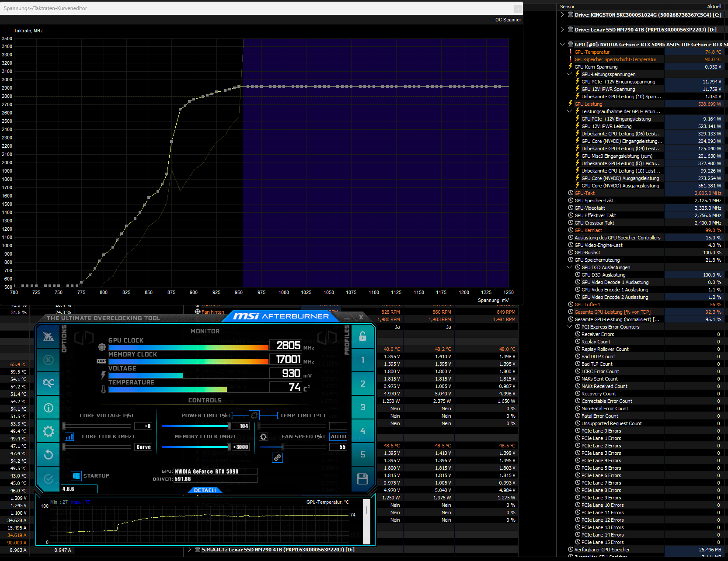
Task: Click the Memory Clock value field +3000
Action: point(240,447)
